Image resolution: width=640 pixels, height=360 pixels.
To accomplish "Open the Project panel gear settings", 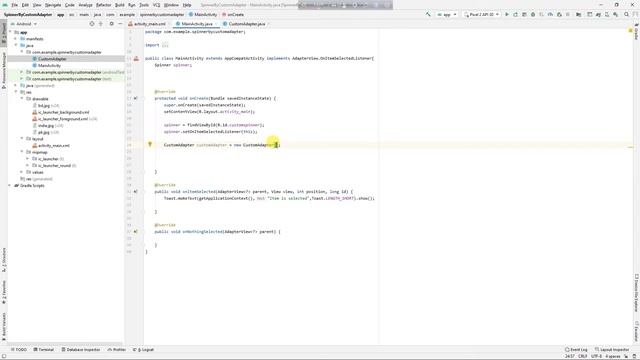I will coord(111,24).
